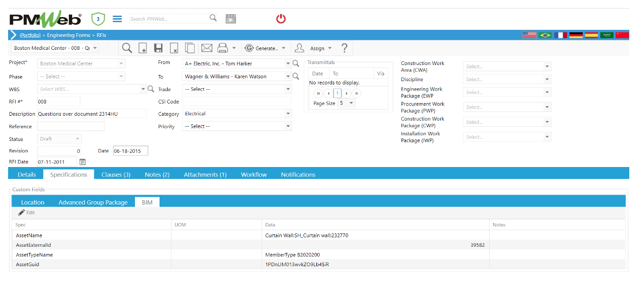Open the Location tab under Custom Fields
Screen dimensions: 644x289
tap(32, 202)
